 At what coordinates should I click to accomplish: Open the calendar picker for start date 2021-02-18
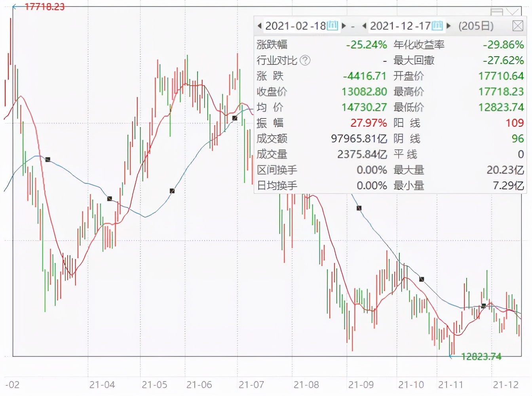332,26
